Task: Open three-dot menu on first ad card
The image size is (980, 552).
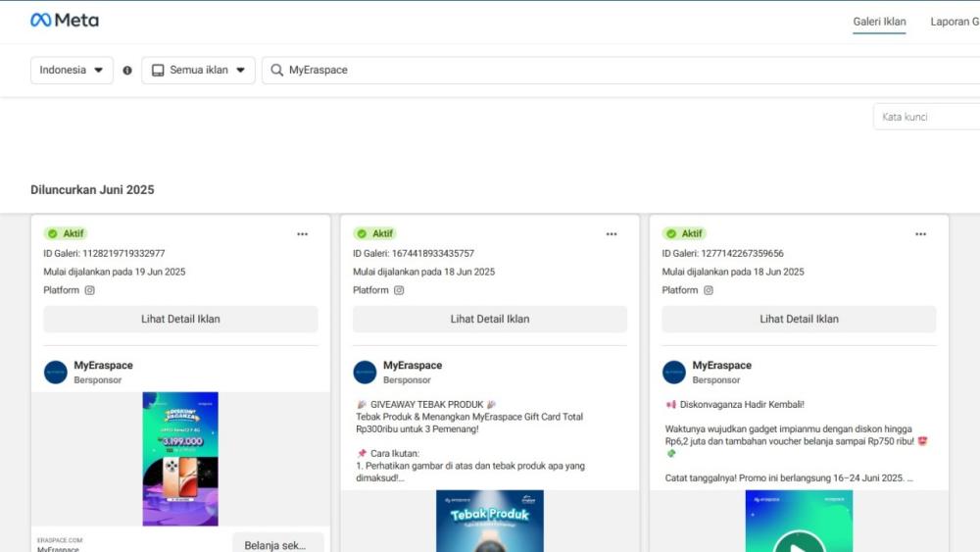Action: click(x=302, y=234)
